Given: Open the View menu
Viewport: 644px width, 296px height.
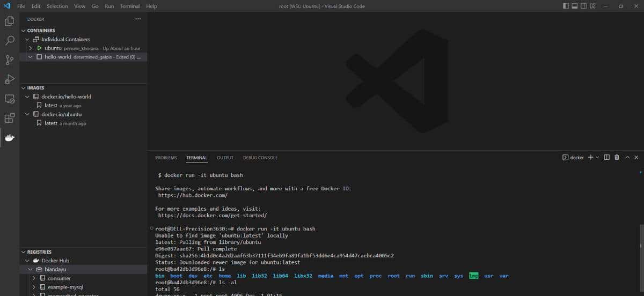Looking at the screenshot, I should pyautogui.click(x=80, y=6).
